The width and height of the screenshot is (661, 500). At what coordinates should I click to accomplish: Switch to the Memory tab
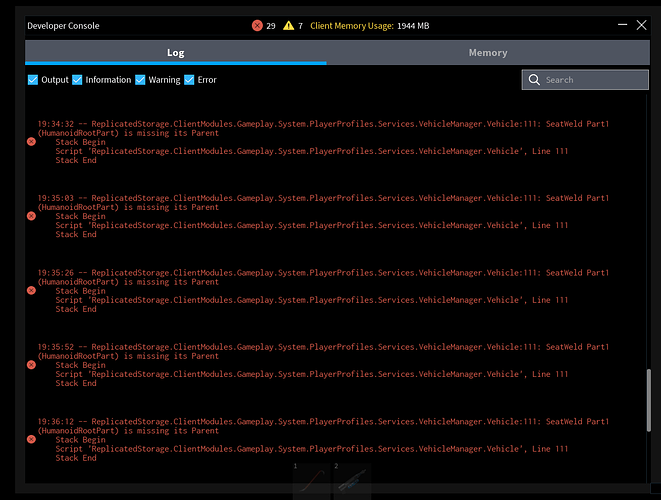[488, 53]
